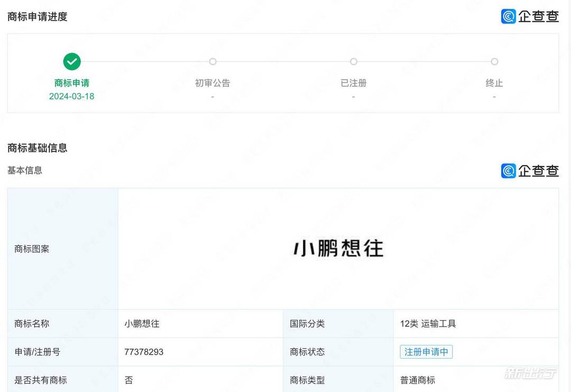Click the 商标基础信息 heading
This screenshot has height=392, width=571.
point(38,148)
